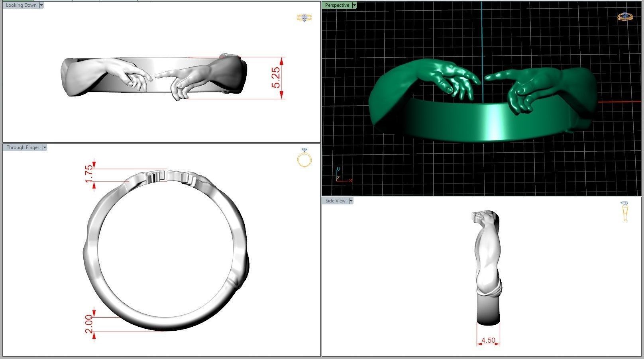This screenshot has width=644, height=359.
Task: Click the Side View viewport title
Action: [336, 201]
